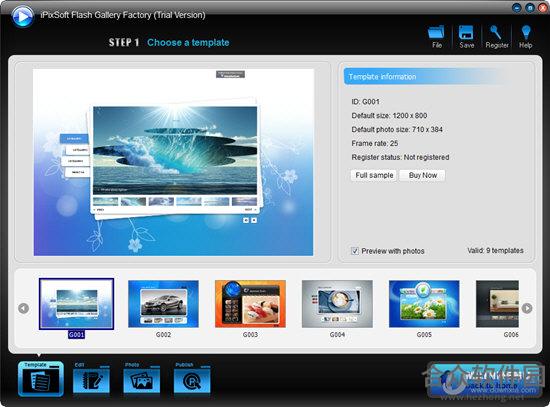550x407 pixels.
Task: Select template thumbnail G006
Action: pyautogui.click(x=497, y=304)
